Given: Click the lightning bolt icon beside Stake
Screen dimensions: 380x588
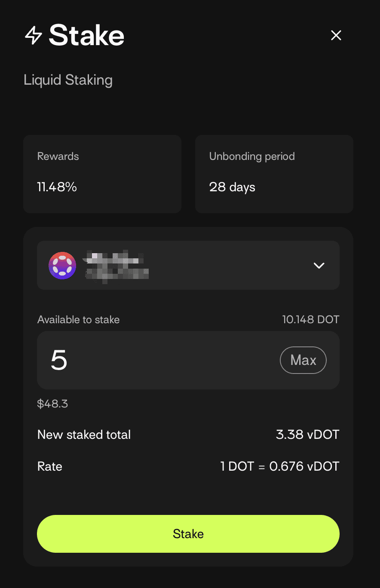Looking at the screenshot, I should point(34,36).
